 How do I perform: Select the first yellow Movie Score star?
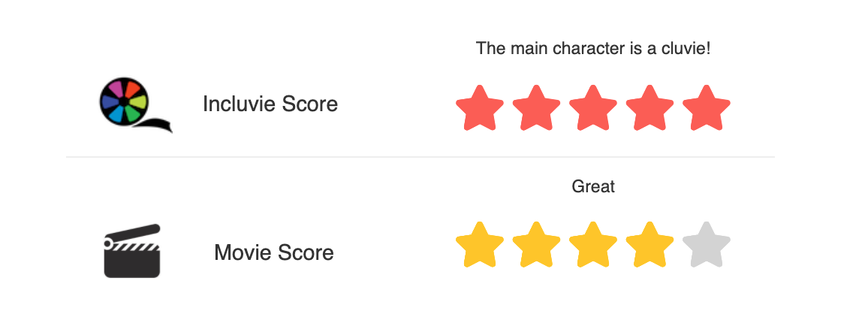tap(479, 244)
